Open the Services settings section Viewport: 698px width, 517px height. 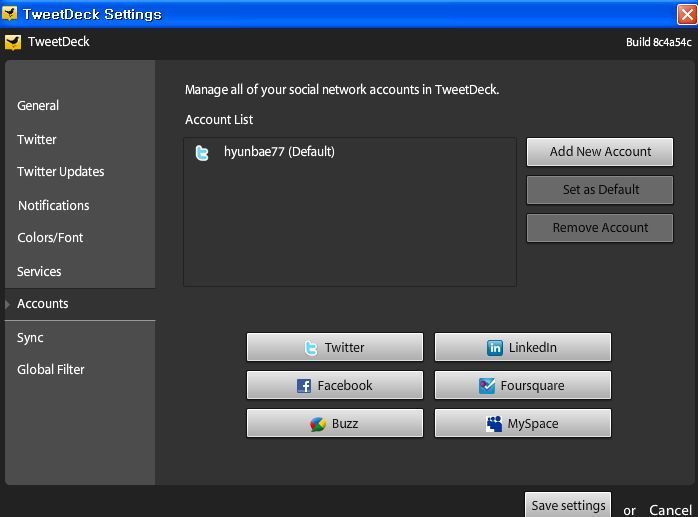39,271
